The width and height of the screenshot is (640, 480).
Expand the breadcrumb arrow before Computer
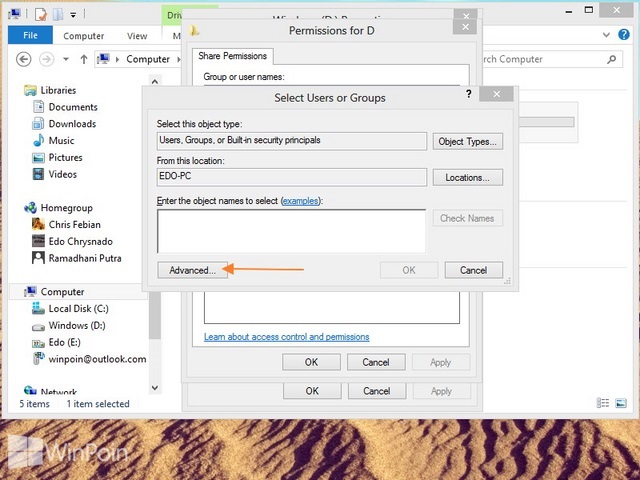click(x=118, y=60)
